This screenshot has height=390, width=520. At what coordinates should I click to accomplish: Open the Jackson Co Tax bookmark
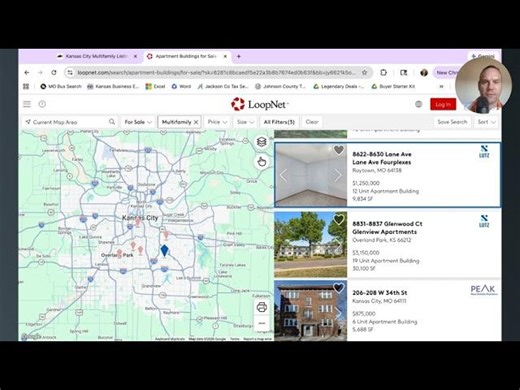tap(223, 86)
